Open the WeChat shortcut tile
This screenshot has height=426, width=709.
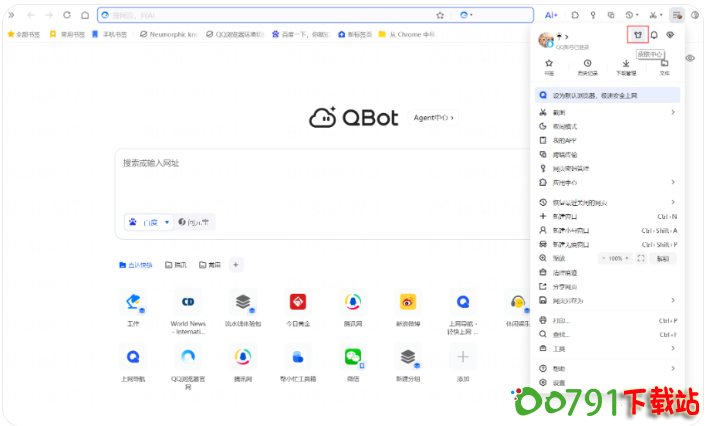tap(352, 357)
